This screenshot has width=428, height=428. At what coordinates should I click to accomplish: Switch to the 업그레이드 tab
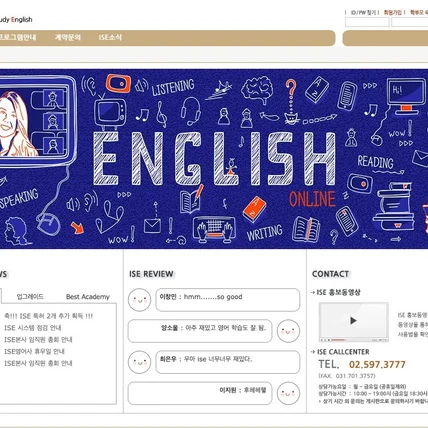pyautogui.click(x=30, y=297)
